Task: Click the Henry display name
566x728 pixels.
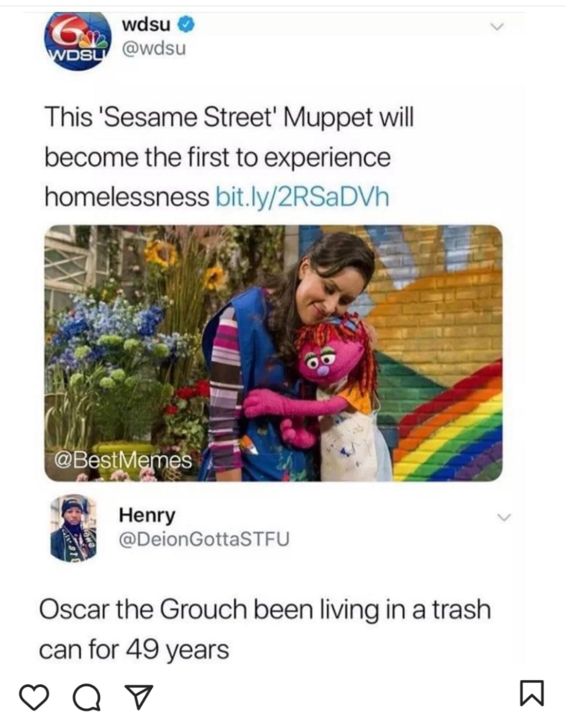Action: click(x=147, y=515)
